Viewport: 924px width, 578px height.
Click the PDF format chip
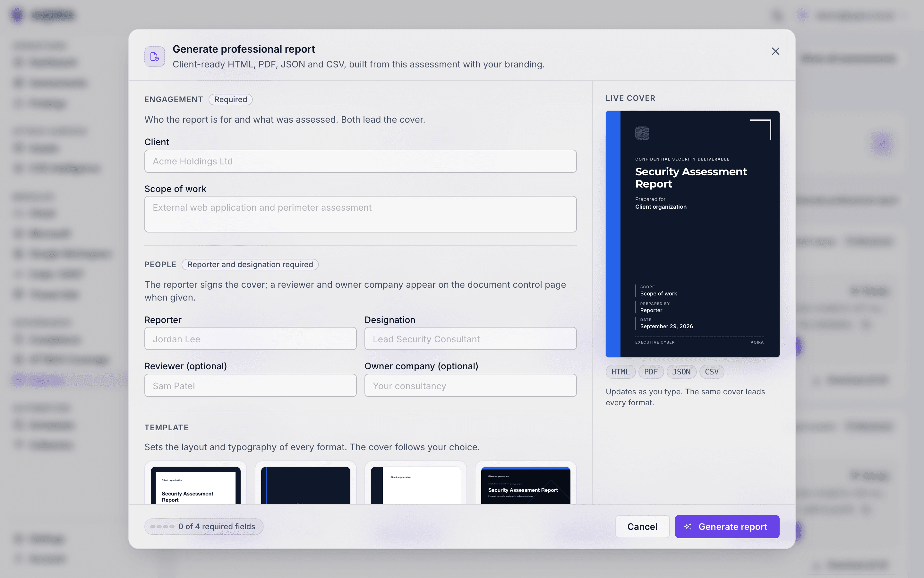point(651,372)
